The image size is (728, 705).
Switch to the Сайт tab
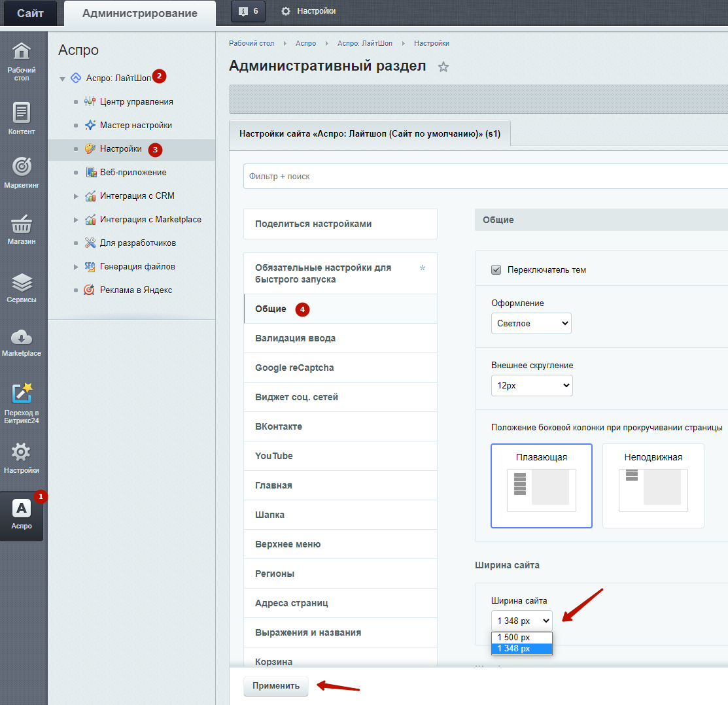click(30, 13)
